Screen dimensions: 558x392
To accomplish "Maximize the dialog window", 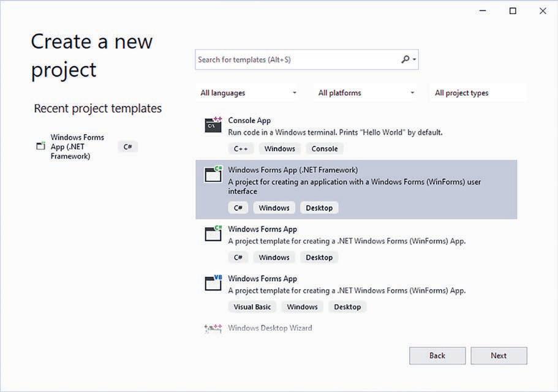I will click(x=513, y=11).
